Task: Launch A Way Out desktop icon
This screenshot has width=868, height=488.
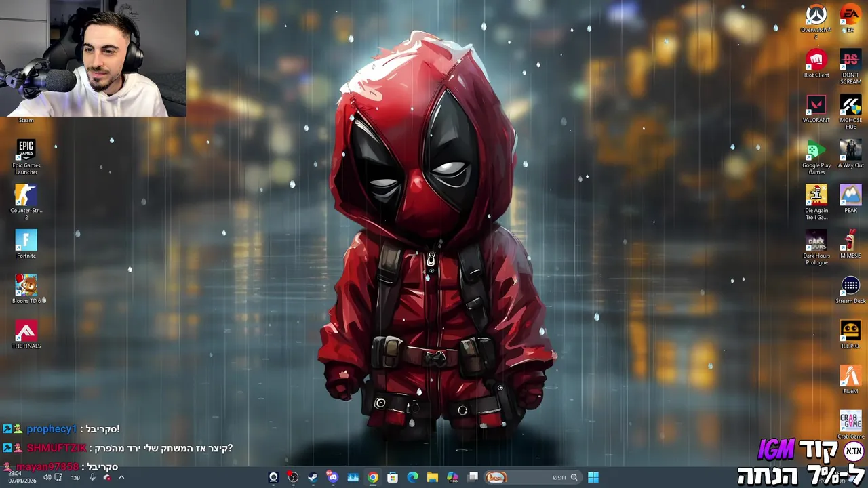Action: coord(850,154)
